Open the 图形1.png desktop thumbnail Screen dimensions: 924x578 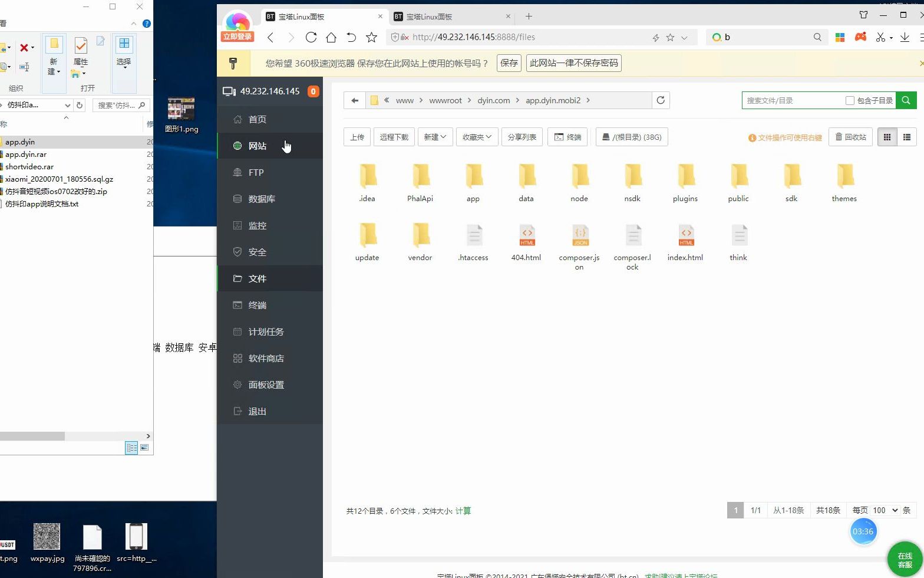(181, 109)
